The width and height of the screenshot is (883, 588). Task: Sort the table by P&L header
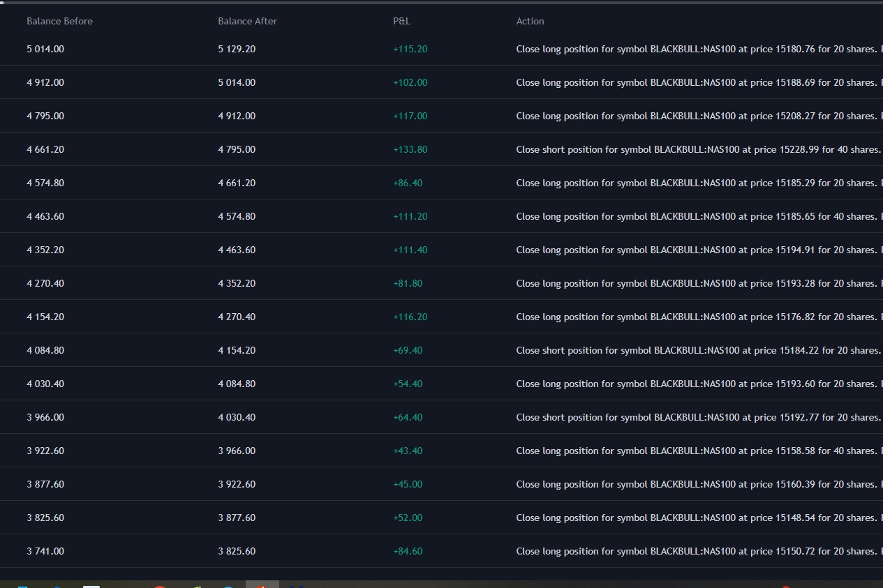click(x=401, y=21)
